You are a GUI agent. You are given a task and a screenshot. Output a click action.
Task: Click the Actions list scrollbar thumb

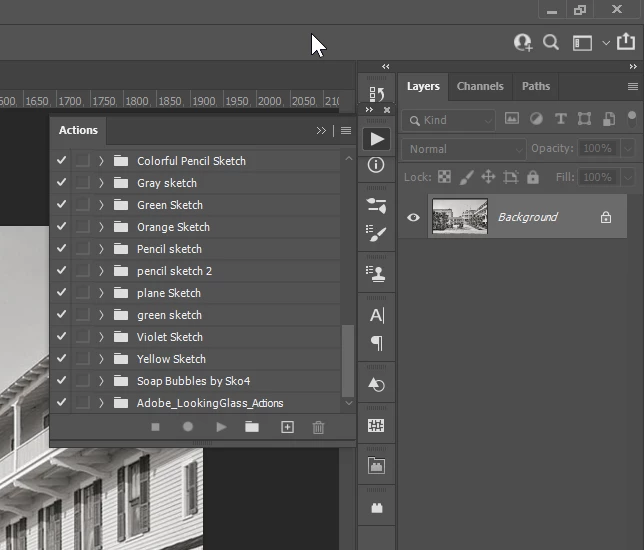pyautogui.click(x=348, y=361)
